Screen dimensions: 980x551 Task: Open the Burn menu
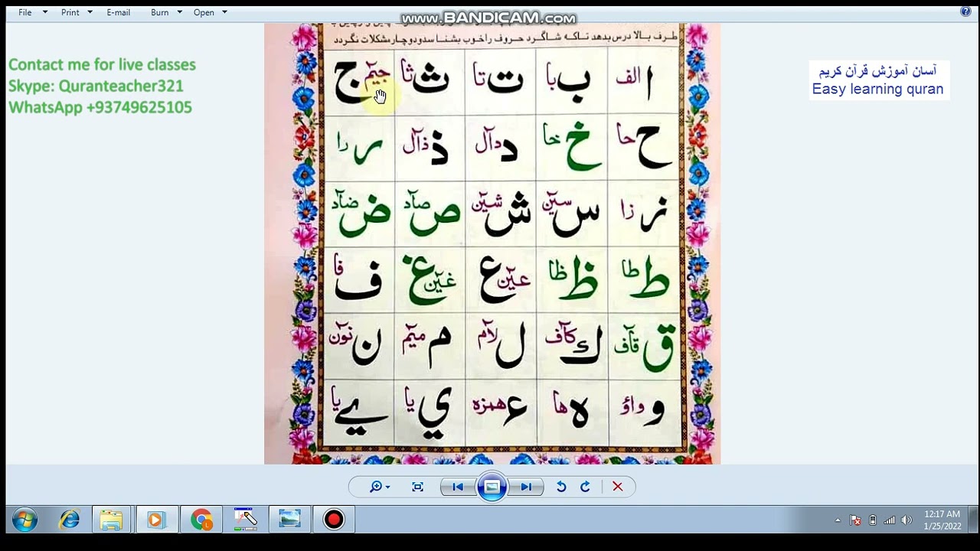coord(160,12)
